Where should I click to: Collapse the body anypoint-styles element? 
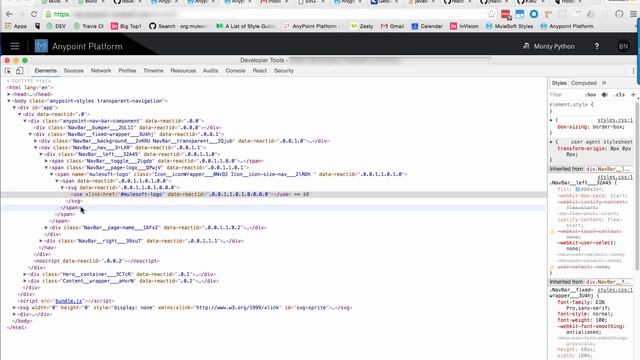click(9, 101)
